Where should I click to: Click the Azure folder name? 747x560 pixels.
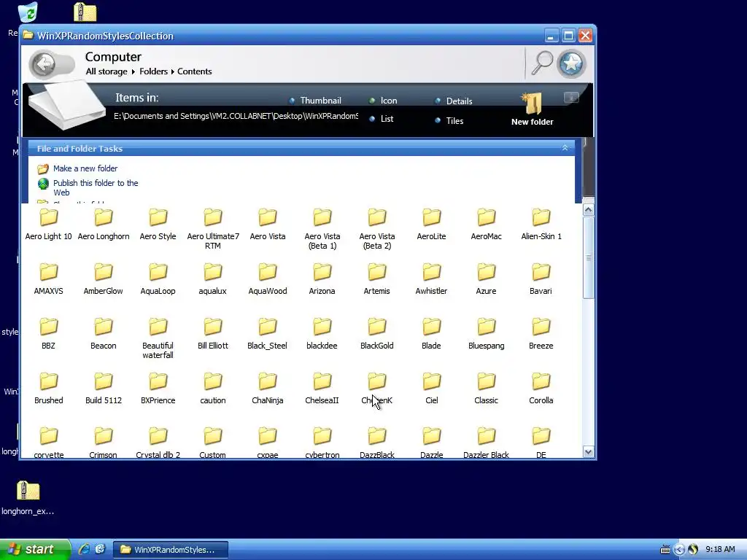tap(487, 291)
